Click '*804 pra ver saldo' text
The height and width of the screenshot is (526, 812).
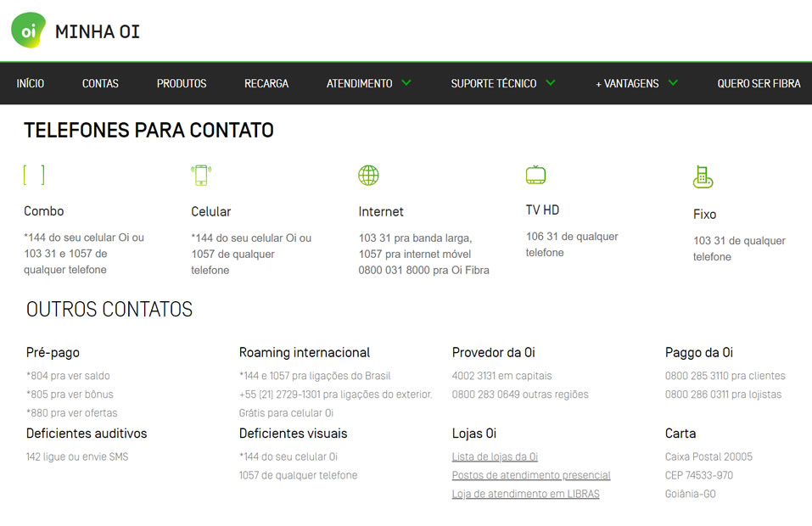click(x=68, y=376)
